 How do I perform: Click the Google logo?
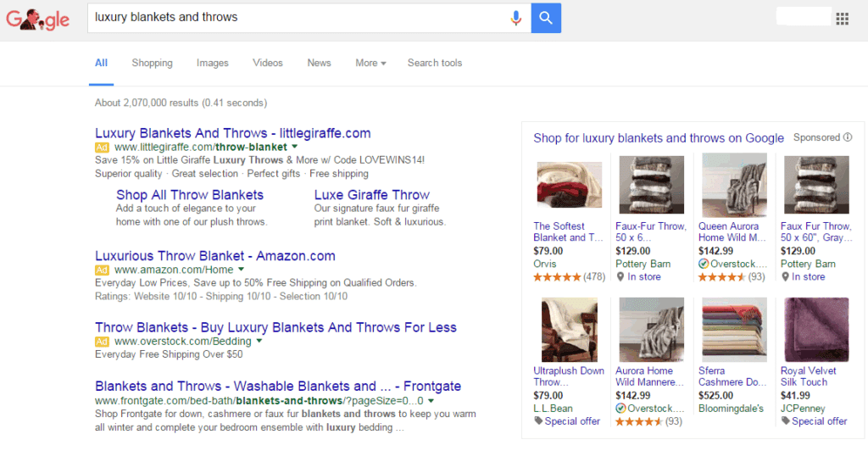pyautogui.click(x=37, y=19)
